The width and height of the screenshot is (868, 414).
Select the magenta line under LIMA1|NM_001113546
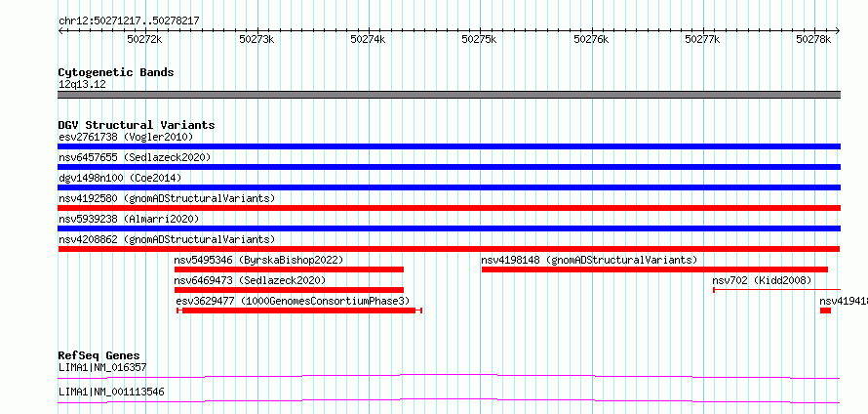(x=449, y=400)
